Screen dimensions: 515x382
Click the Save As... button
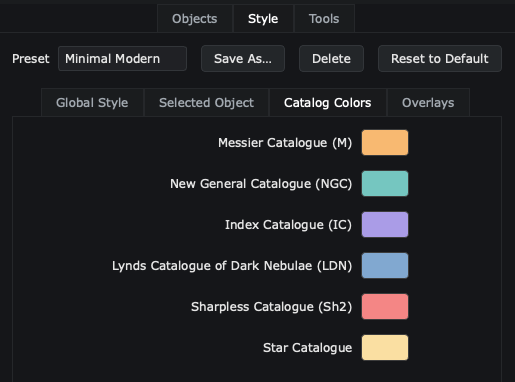coord(243,59)
